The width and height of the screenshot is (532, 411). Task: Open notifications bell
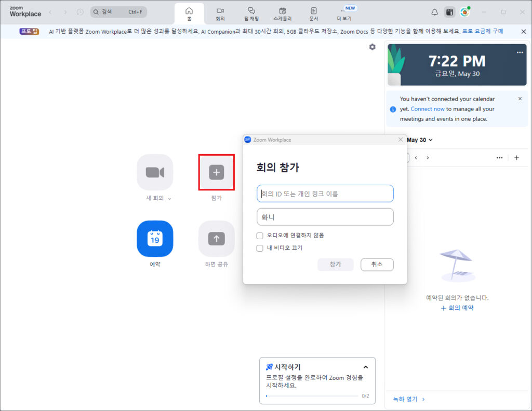click(435, 12)
